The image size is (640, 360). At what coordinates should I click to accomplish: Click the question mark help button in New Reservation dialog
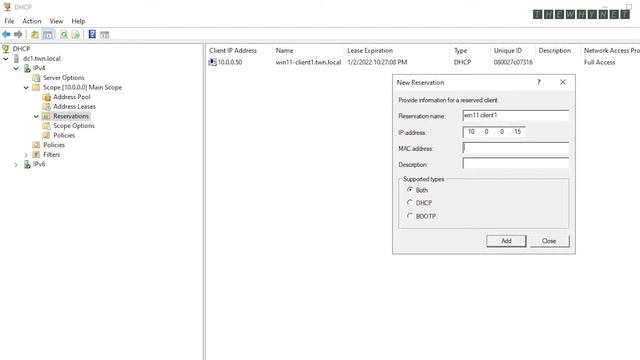pyautogui.click(x=539, y=82)
